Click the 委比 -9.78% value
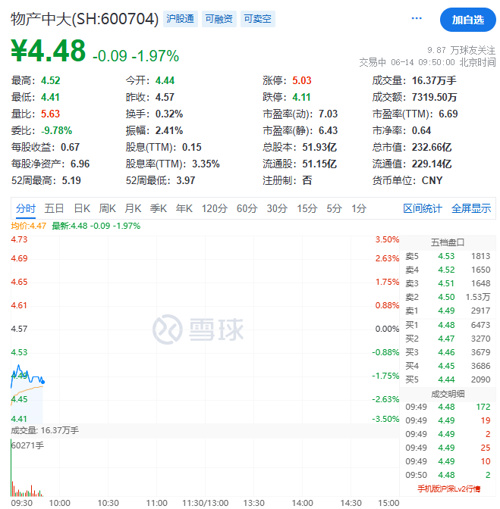Screen dimensions: 500x509 [x=56, y=131]
